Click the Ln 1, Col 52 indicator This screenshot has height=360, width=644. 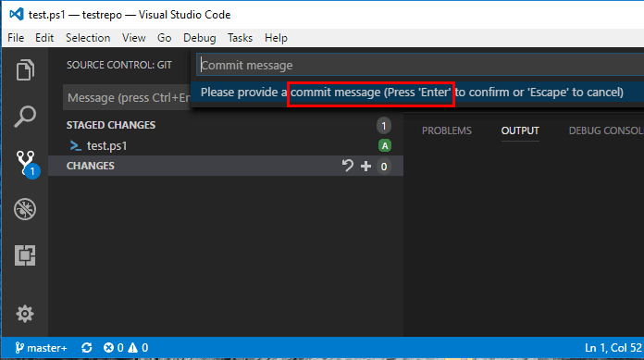click(x=613, y=348)
